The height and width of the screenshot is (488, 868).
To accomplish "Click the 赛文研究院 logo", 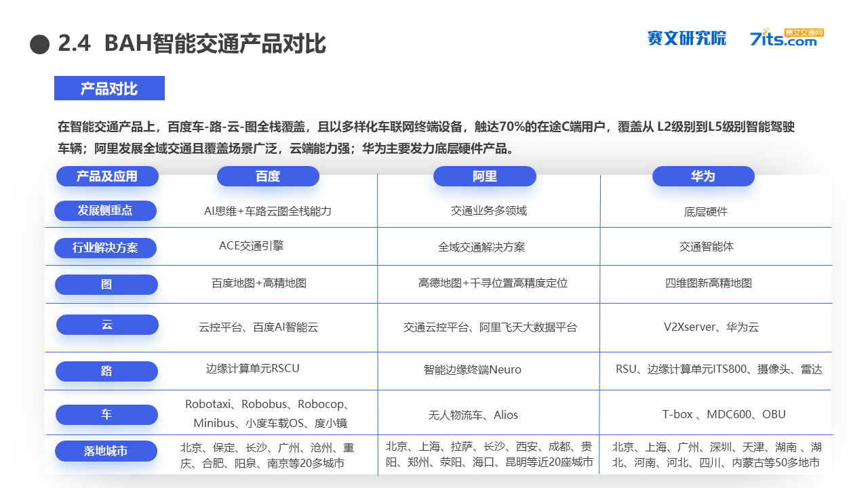I will 686,38.
